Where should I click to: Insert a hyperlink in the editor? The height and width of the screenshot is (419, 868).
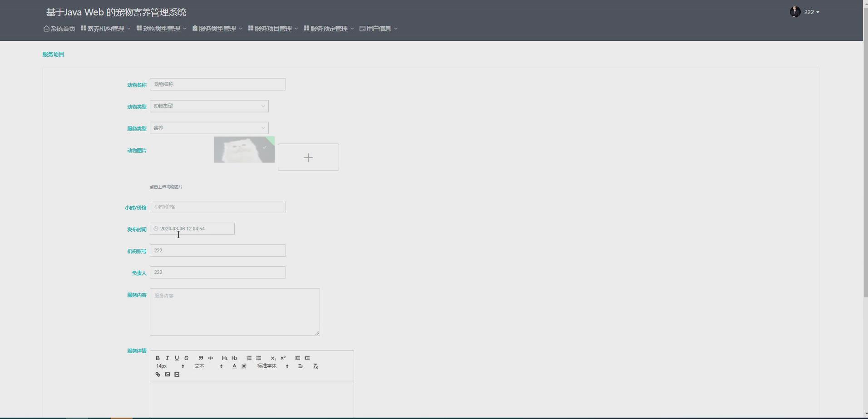tap(158, 374)
